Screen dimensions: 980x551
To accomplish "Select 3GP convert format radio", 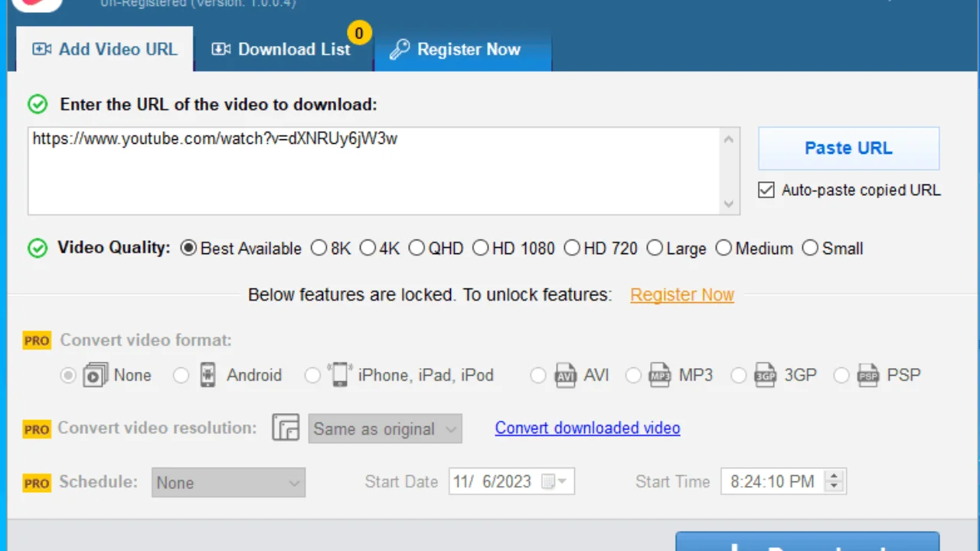I will click(738, 376).
